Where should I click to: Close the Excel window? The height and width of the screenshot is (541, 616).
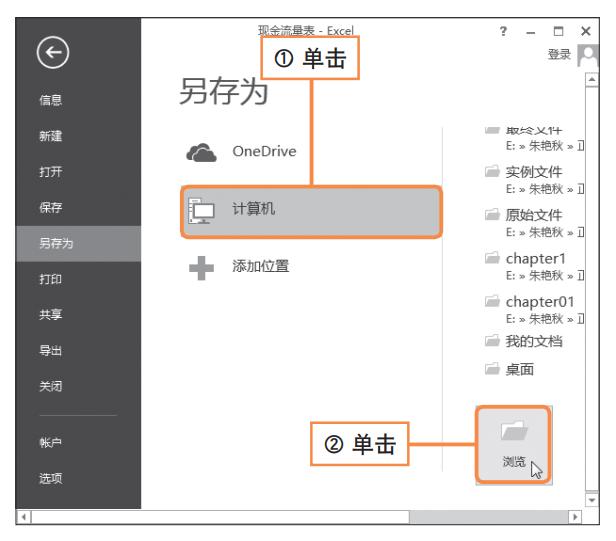[586, 31]
